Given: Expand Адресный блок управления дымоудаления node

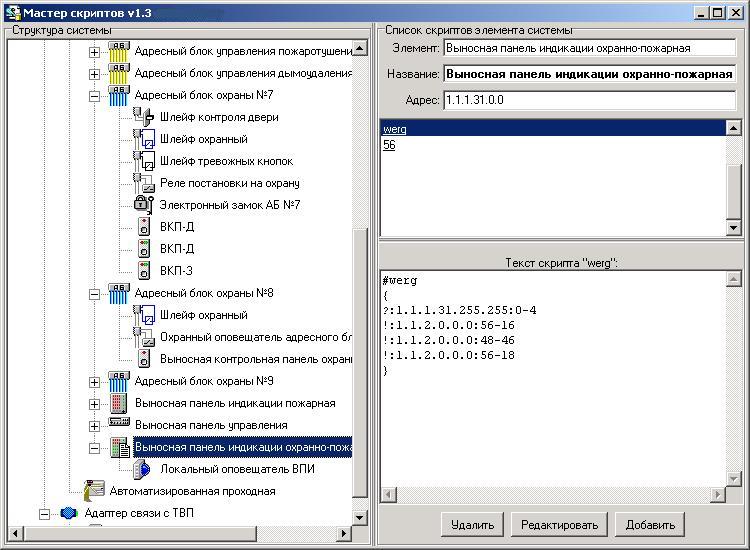Looking at the screenshot, I should (x=95, y=74).
